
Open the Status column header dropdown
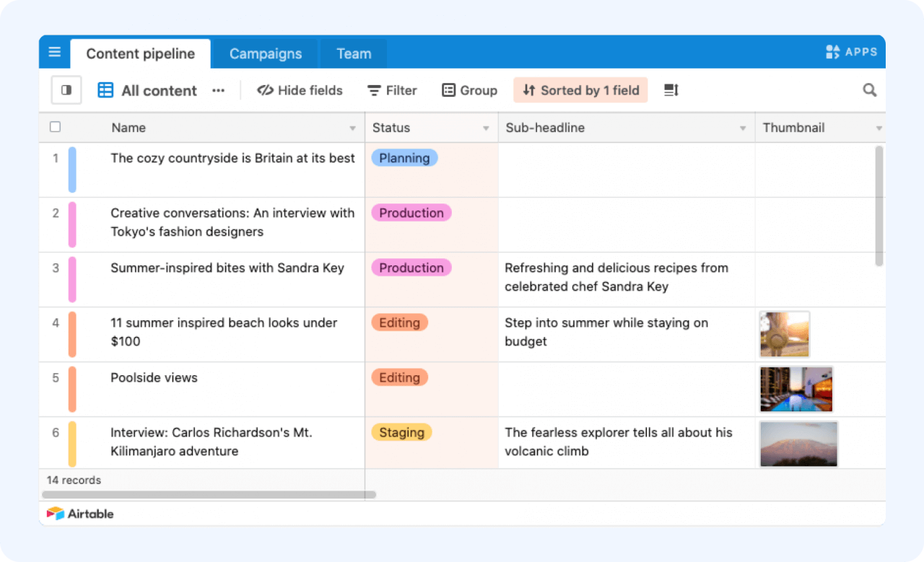(486, 128)
